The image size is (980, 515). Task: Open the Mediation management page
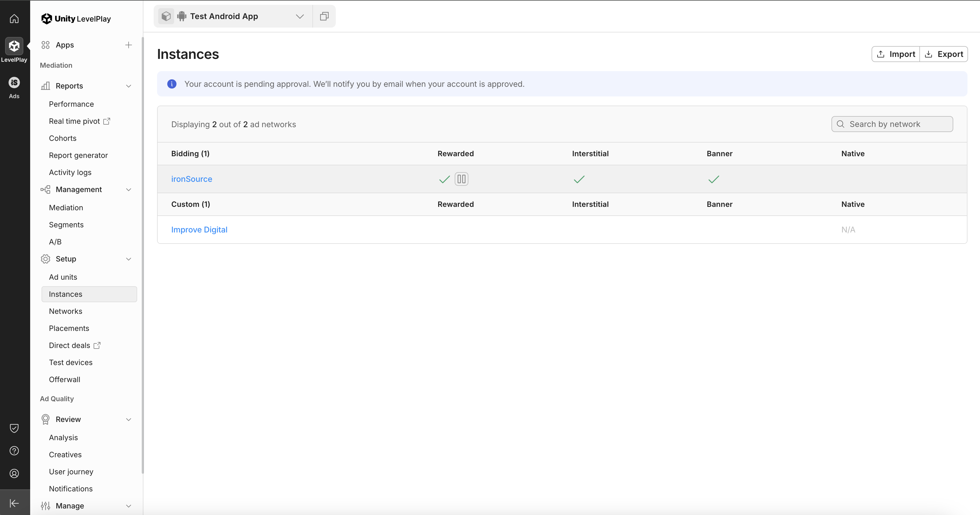click(66, 208)
